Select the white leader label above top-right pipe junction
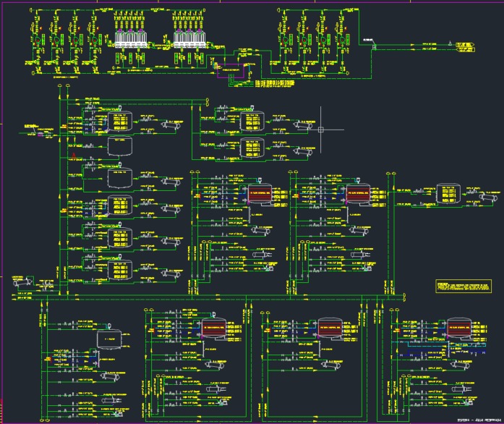 pyautogui.click(x=368, y=40)
